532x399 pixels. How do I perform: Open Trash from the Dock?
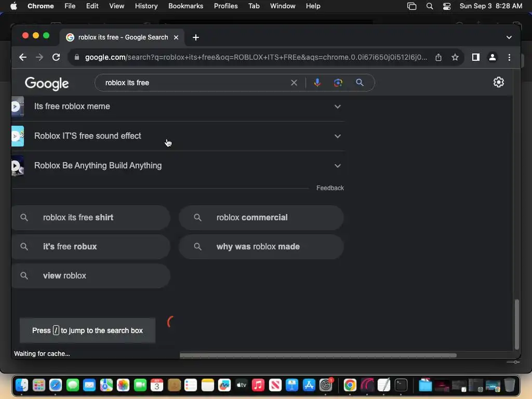click(x=509, y=385)
